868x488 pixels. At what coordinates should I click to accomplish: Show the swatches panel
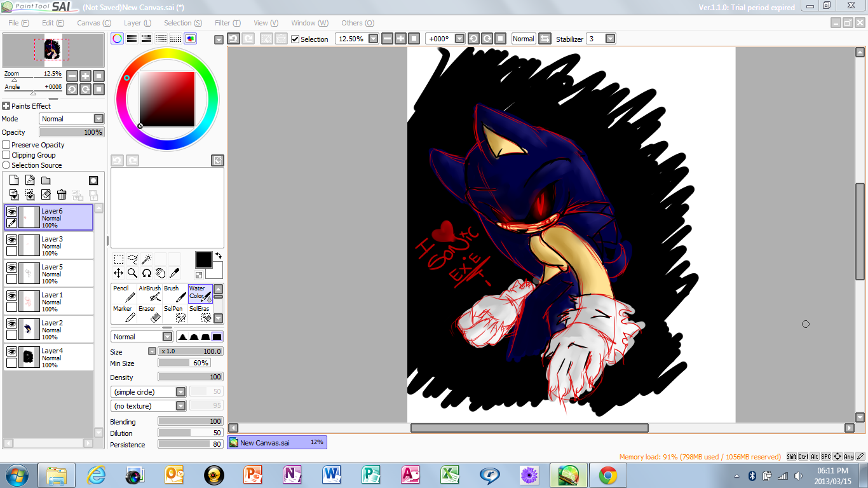[x=176, y=39]
